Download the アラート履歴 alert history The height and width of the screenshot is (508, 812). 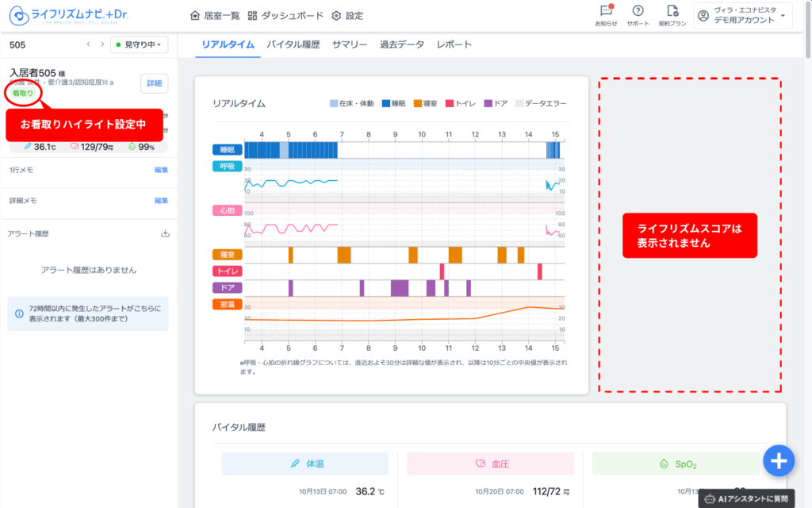point(165,233)
